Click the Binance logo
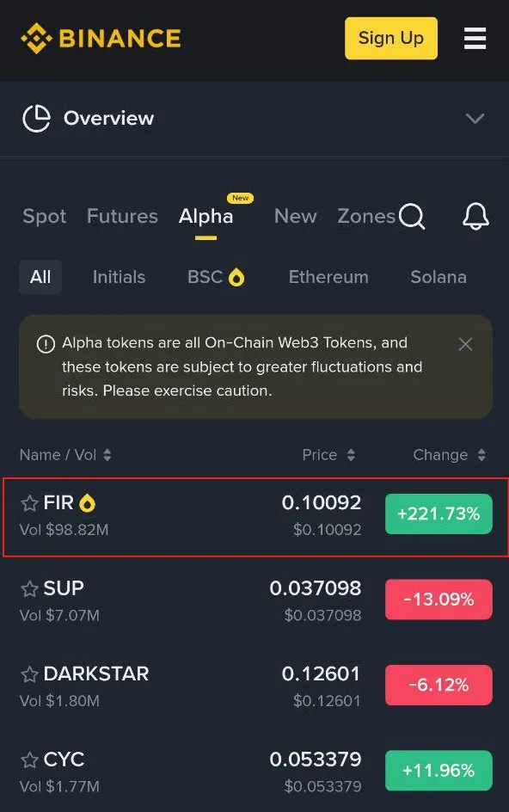The image size is (509, 812). [x=101, y=39]
